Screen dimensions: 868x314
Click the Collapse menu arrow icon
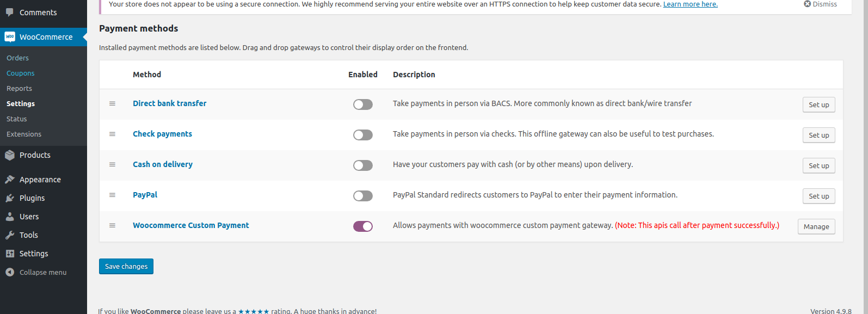tap(10, 272)
